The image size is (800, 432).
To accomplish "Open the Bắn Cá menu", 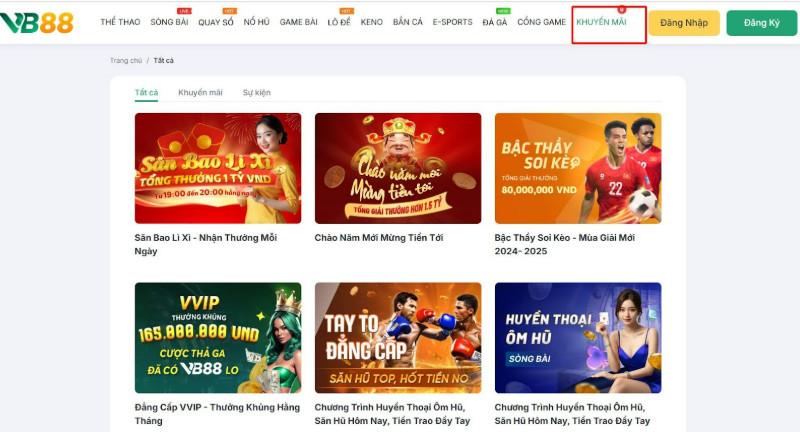I will (408, 22).
